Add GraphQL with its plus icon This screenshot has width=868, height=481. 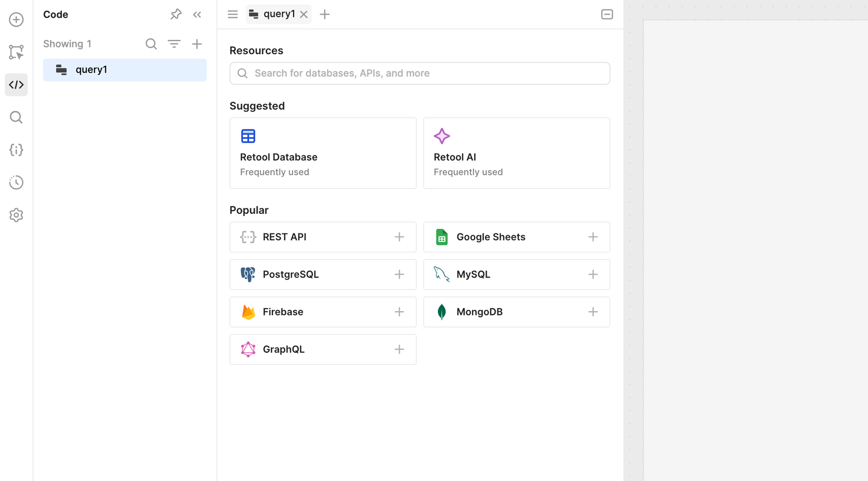[399, 350]
